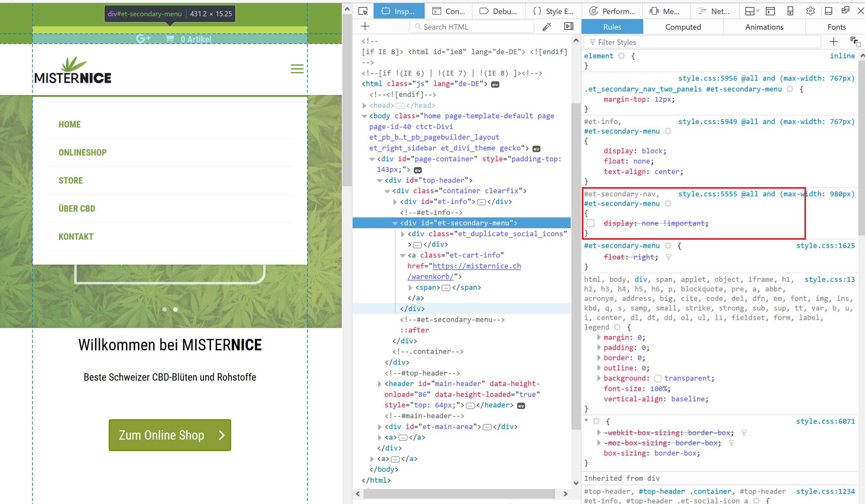Collapse the et-secondary-menu div node

pos(395,223)
